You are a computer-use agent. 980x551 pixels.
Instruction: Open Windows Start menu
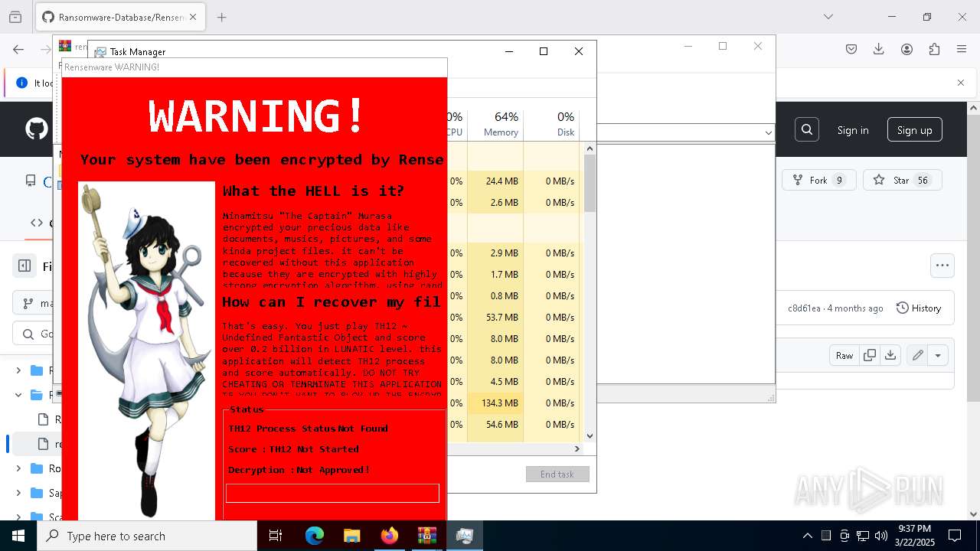click(18, 536)
